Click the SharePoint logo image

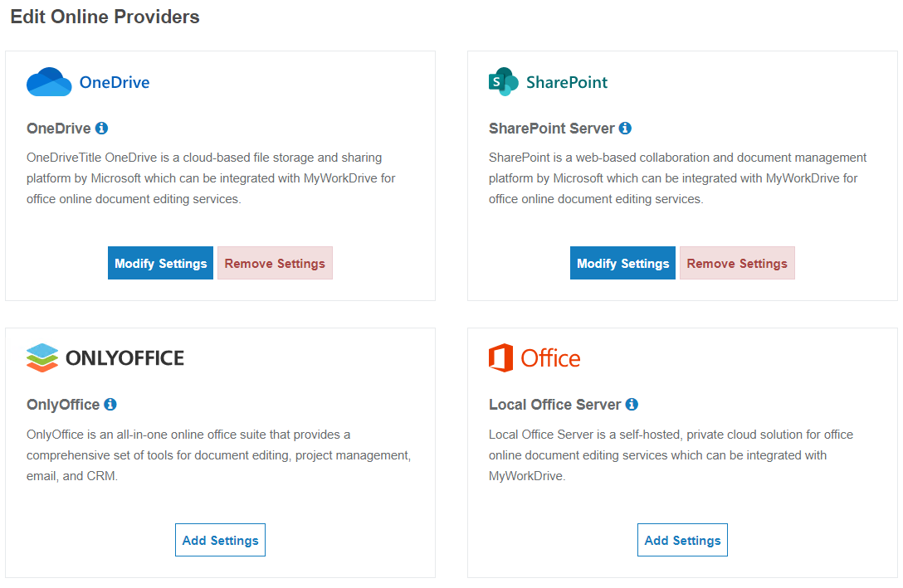549,82
